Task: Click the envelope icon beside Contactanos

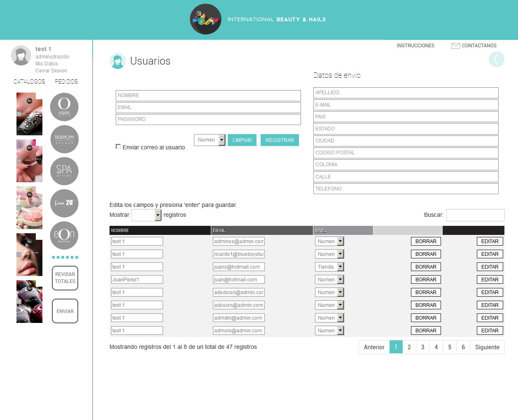Action: 455,46
